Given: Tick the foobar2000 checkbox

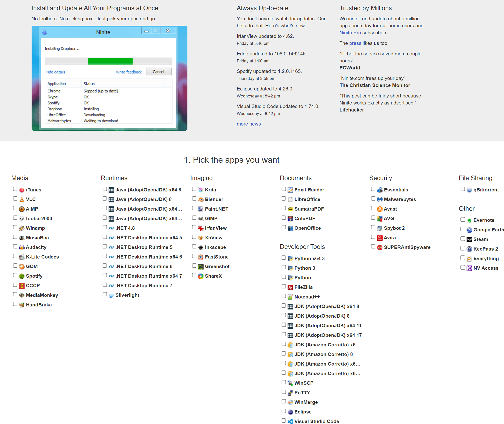Looking at the screenshot, I should tap(15, 218).
